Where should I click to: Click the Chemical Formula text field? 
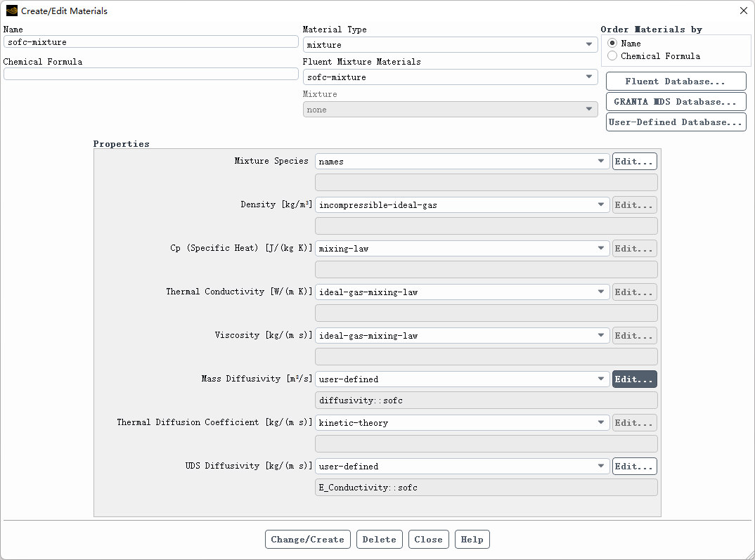click(150, 74)
